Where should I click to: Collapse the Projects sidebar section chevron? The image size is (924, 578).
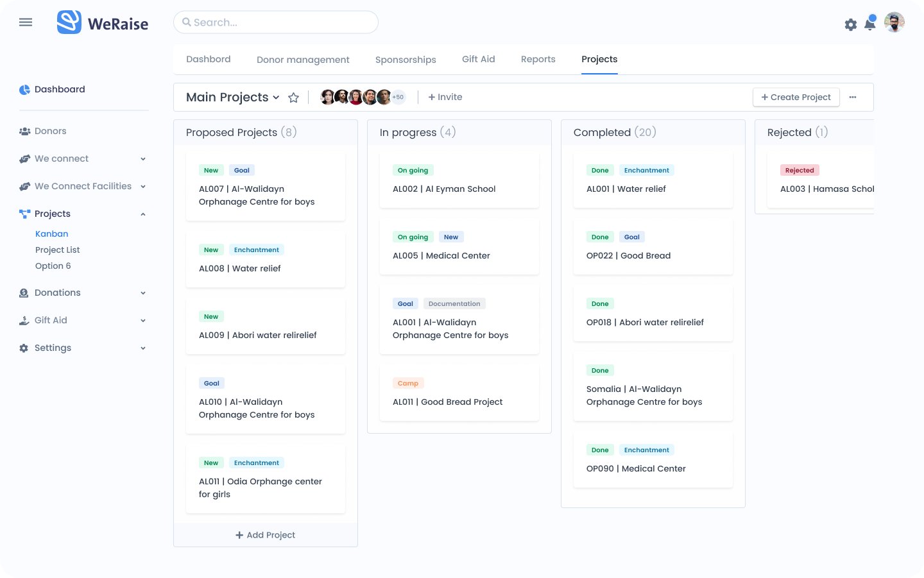(x=143, y=214)
